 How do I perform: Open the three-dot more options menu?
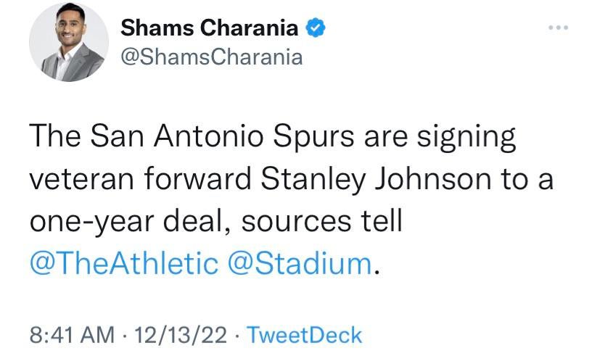(x=556, y=28)
